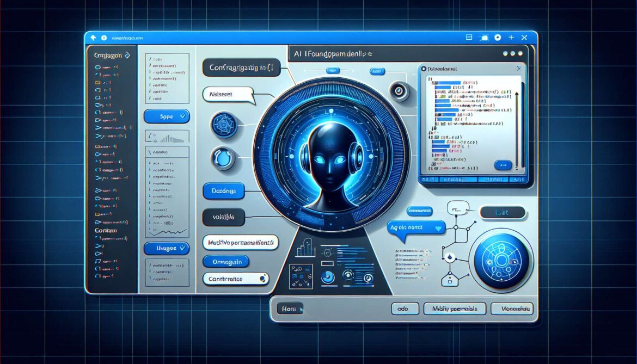Screen dimensions: 637x364
Task: Click the Hora button in bottom bar
Action: click(289, 309)
